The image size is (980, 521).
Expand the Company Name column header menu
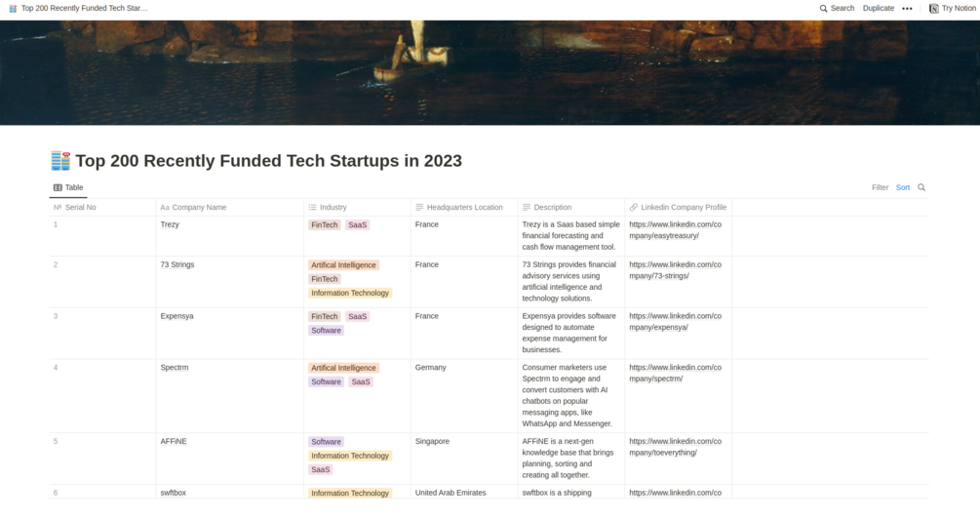pos(199,207)
